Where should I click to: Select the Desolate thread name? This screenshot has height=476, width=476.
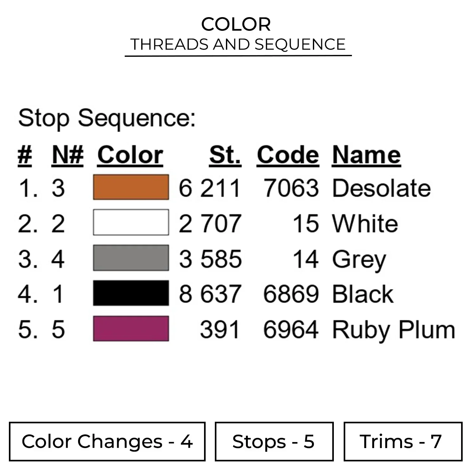381,188
